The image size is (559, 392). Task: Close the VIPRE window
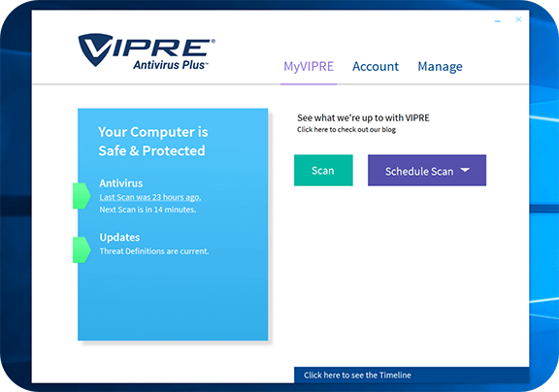coord(518,19)
